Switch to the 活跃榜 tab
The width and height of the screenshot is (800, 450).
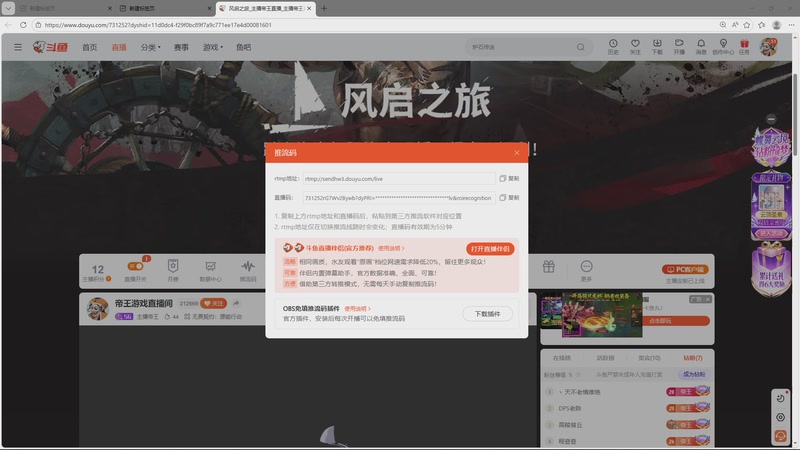605,358
